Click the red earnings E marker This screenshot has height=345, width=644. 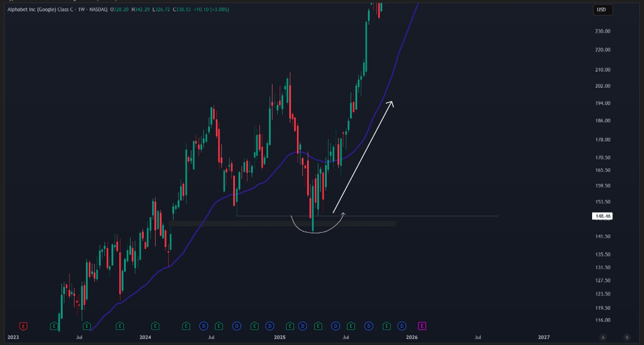coord(23,326)
